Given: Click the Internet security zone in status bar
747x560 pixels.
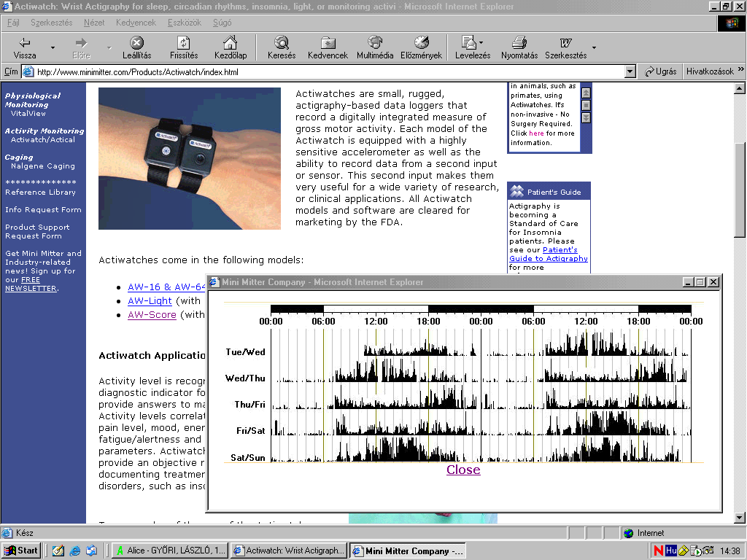Looking at the screenshot, I should click(644, 533).
